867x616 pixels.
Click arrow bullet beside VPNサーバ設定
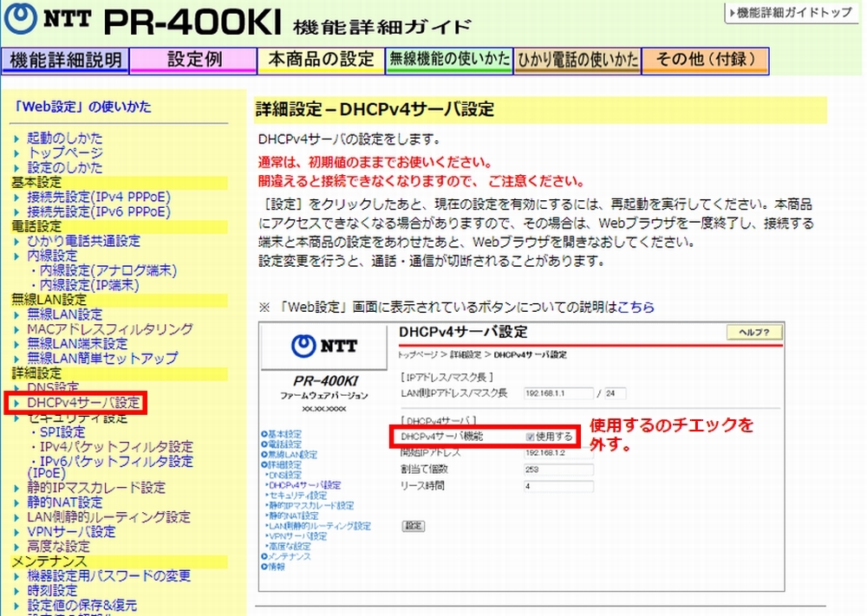click(16, 532)
